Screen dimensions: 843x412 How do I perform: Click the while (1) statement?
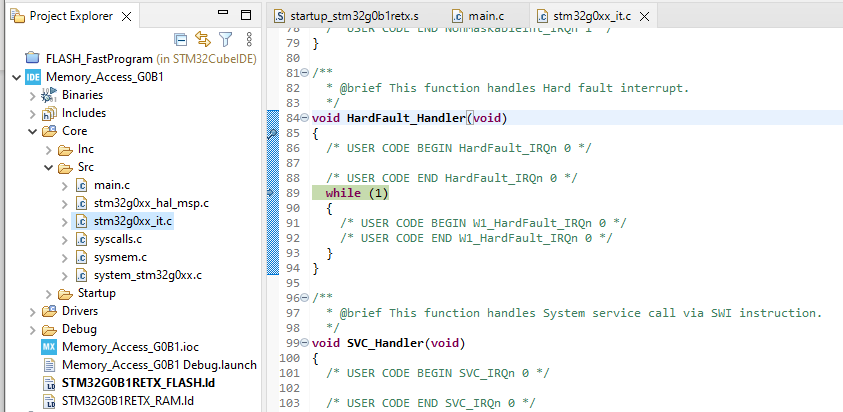[356, 193]
